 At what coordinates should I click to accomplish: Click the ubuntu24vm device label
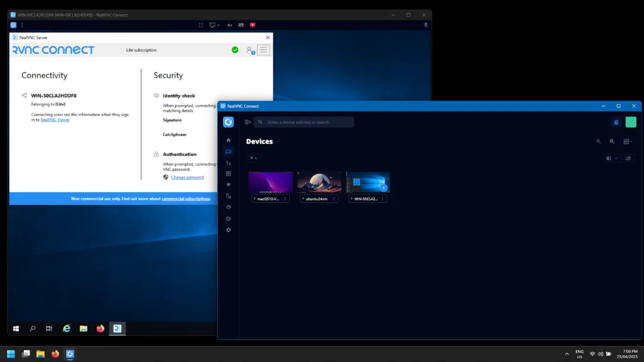317,199
